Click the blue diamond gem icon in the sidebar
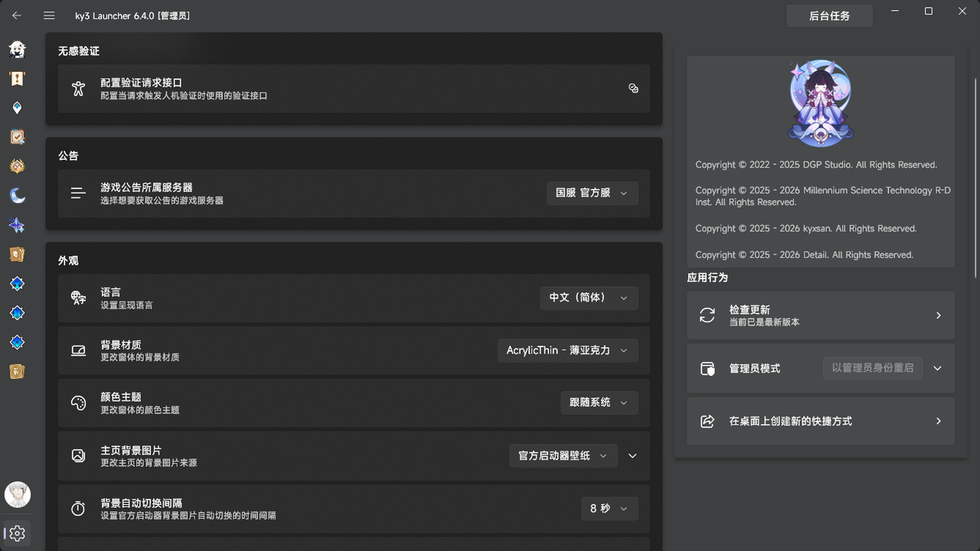 (x=17, y=107)
